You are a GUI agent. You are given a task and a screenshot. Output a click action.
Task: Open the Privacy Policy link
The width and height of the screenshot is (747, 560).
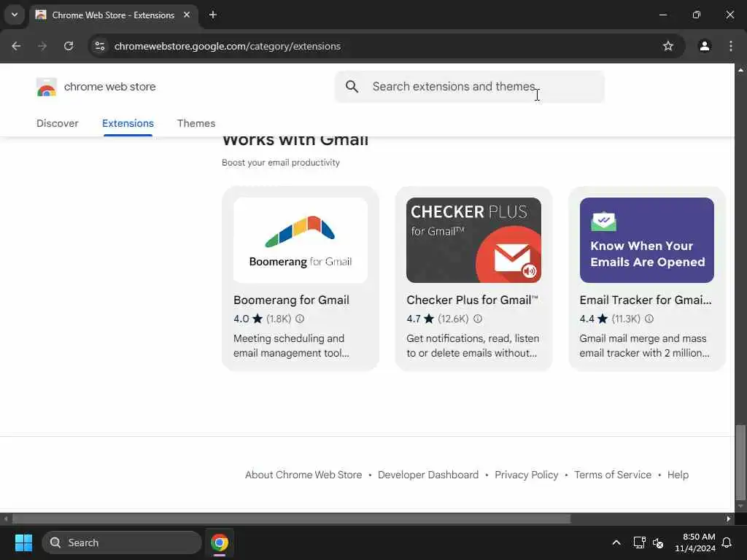tap(527, 475)
